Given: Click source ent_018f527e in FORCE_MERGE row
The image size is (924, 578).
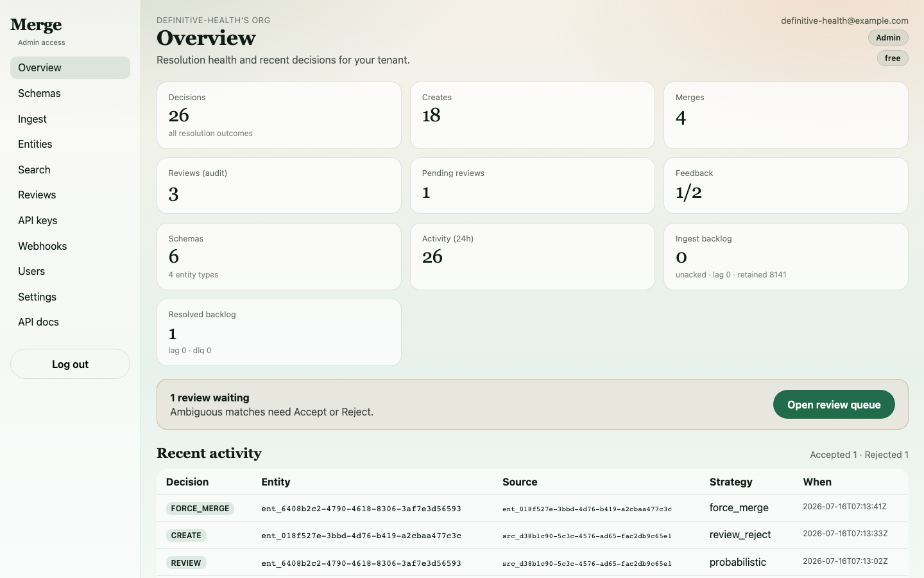Looking at the screenshot, I should pyautogui.click(x=587, y=509).
